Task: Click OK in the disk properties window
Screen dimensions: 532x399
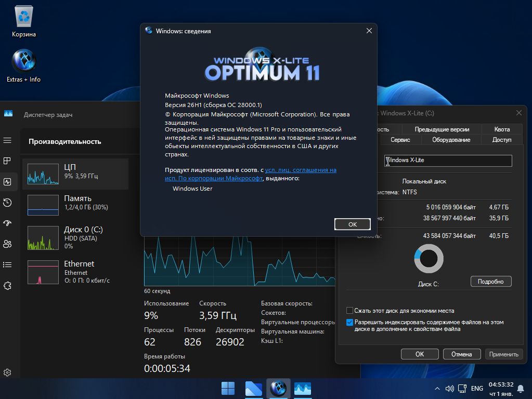Action: tap(420, 354)
